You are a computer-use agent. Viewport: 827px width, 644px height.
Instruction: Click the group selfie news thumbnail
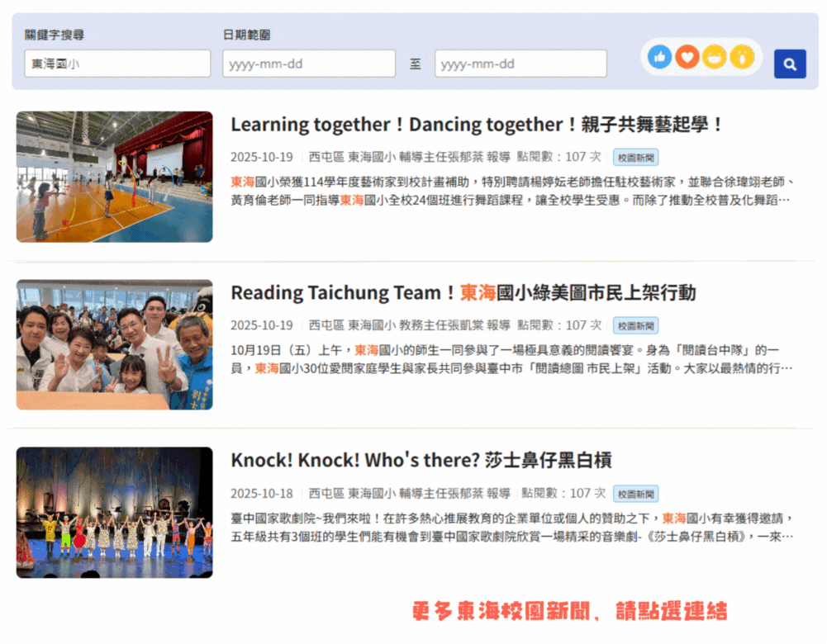114,344
